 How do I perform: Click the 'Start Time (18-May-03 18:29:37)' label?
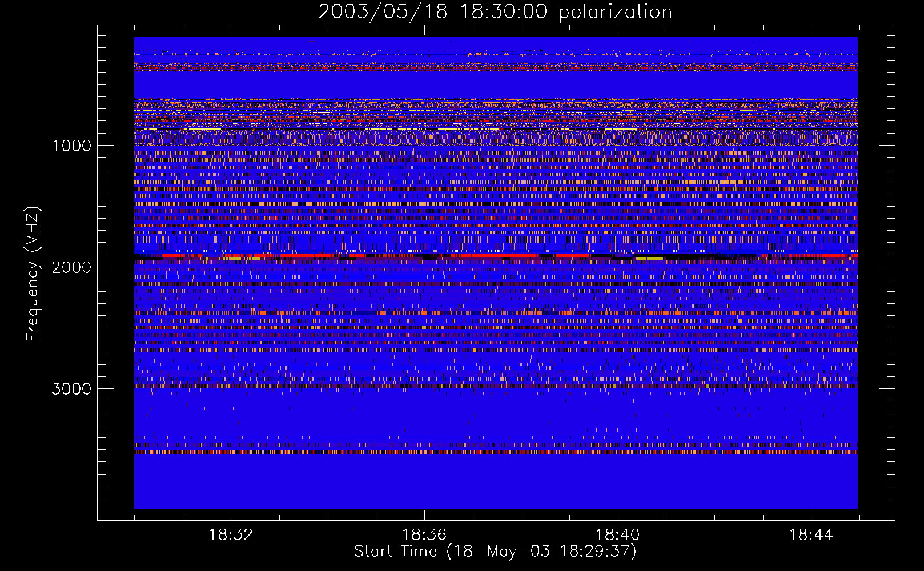(495, 552)
